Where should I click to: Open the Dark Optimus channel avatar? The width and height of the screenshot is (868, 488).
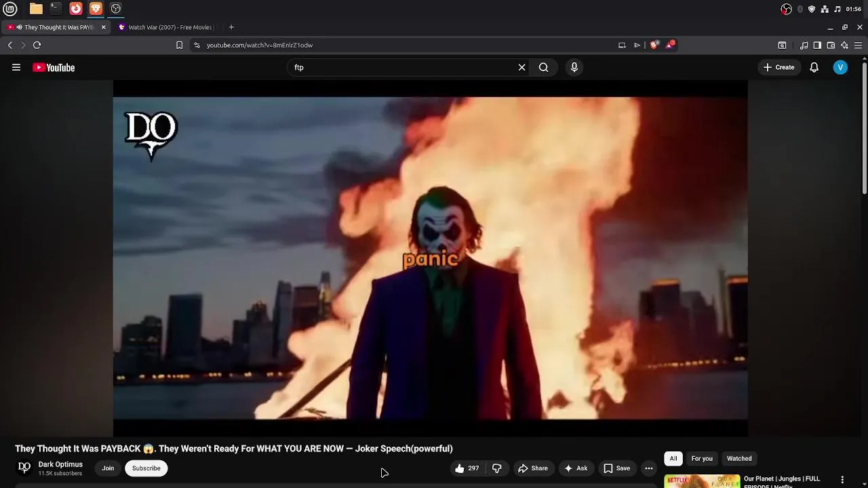24,468
